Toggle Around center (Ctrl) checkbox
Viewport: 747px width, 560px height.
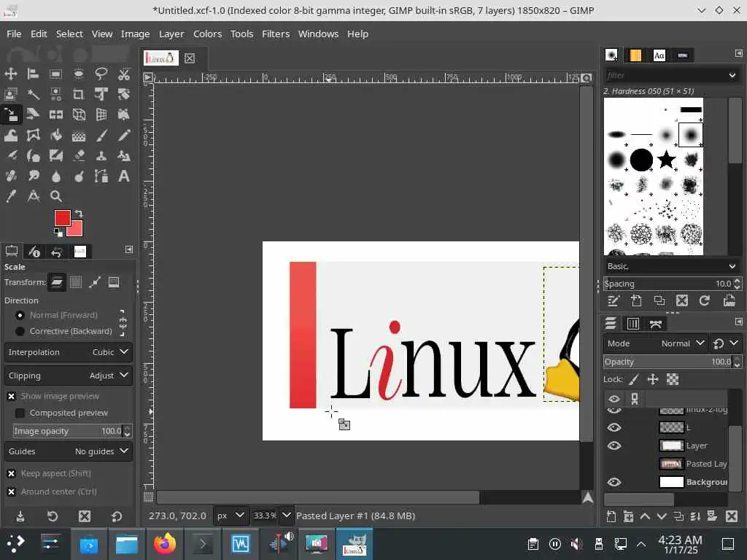coord(12,492)
